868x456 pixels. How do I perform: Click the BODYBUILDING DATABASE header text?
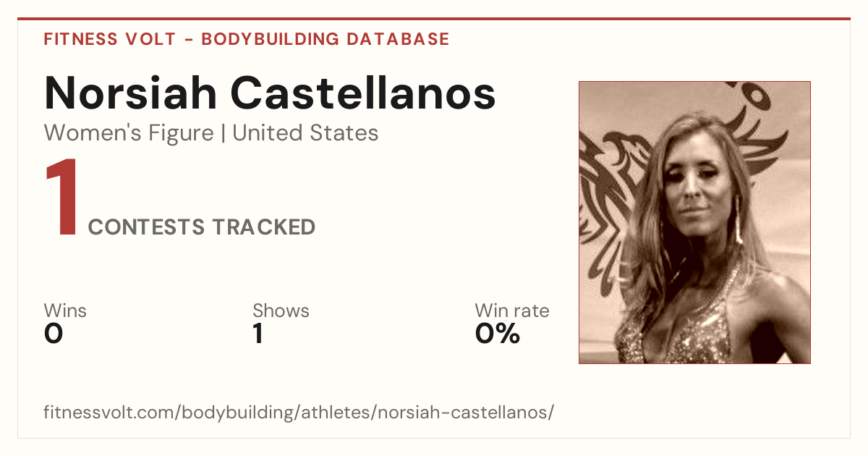325,39
